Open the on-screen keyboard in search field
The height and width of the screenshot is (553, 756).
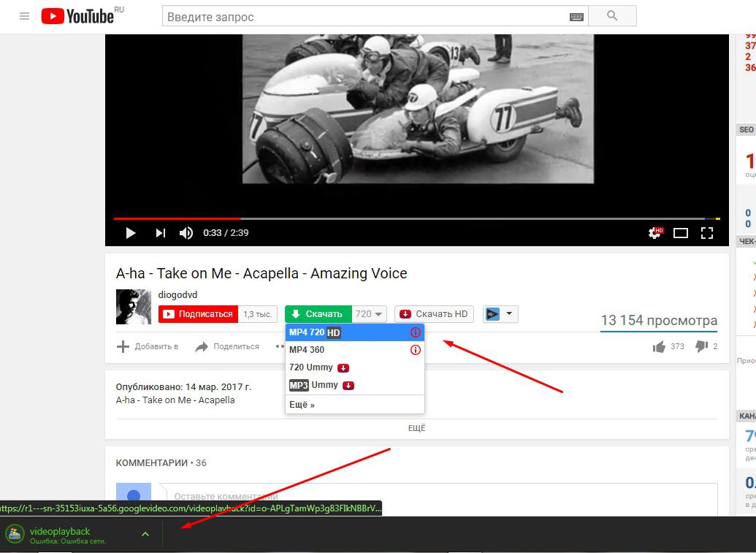tap(576, 17)
